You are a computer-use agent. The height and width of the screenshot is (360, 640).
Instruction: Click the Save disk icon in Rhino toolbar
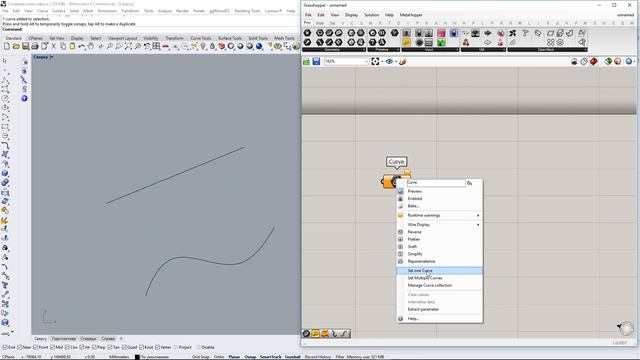(25, 47)
